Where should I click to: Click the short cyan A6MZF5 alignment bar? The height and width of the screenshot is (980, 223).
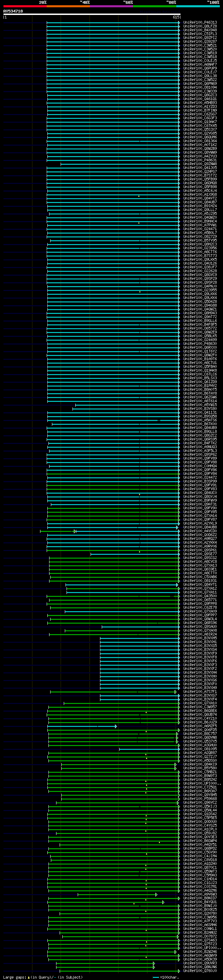82,727
